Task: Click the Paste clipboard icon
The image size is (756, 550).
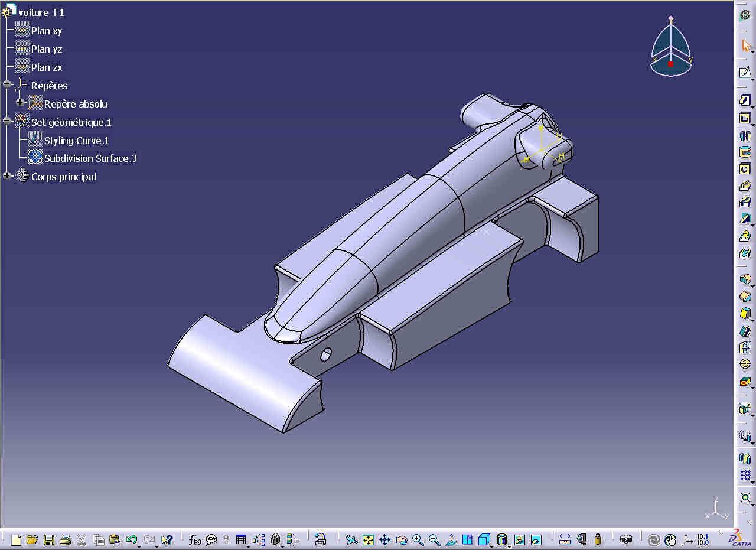Action: [x=115, y=539]
